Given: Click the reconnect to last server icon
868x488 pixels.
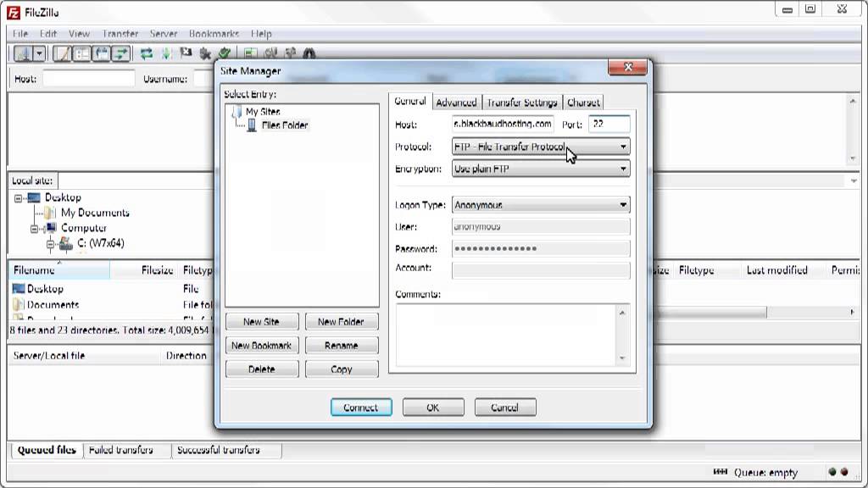Looking at the screenshot, I should click(x=224, y=53).
